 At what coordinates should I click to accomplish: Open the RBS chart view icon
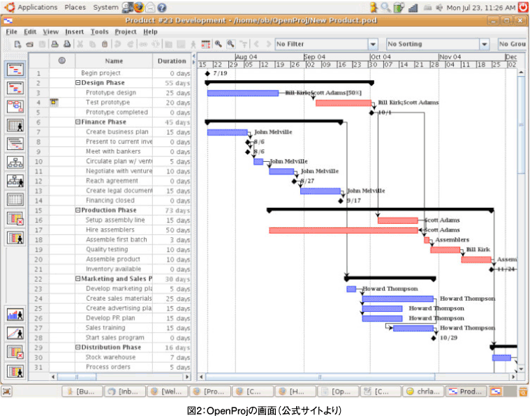15,181
